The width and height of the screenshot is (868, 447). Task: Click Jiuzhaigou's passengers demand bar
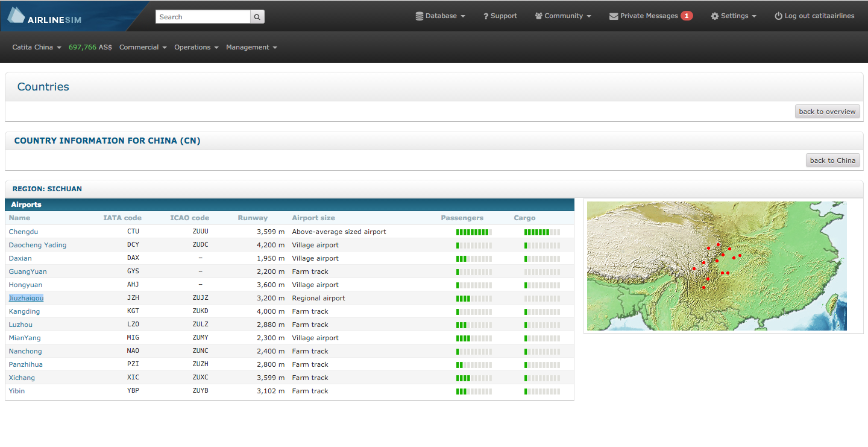(x=474, y=299)
